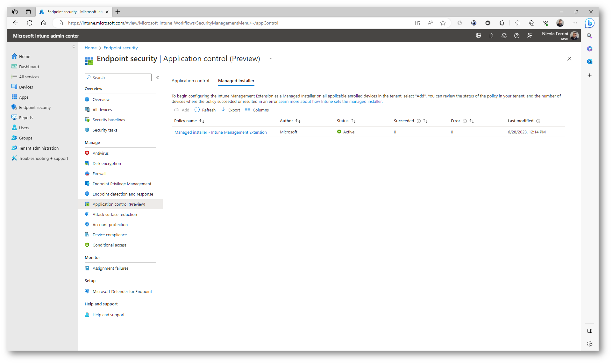The width and height of the screenshot is (612, 364).
Task: Sort by Status column
Action: click(353, 121)
